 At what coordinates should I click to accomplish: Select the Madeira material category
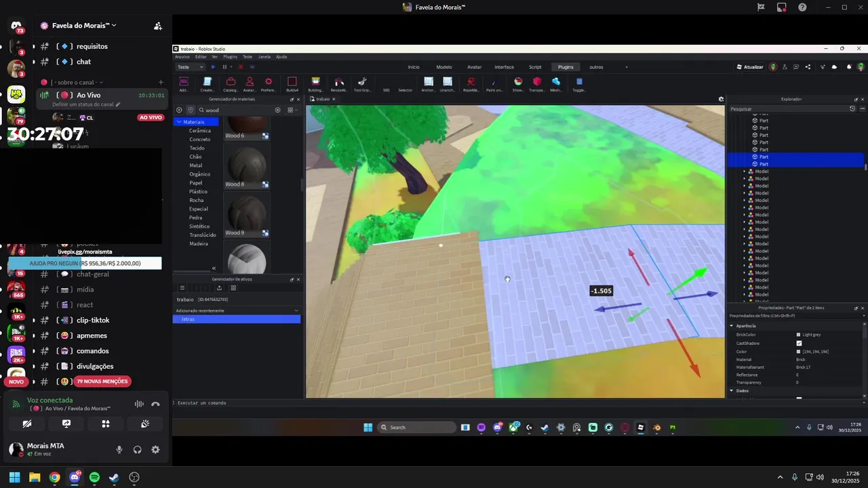pos(199,243)
